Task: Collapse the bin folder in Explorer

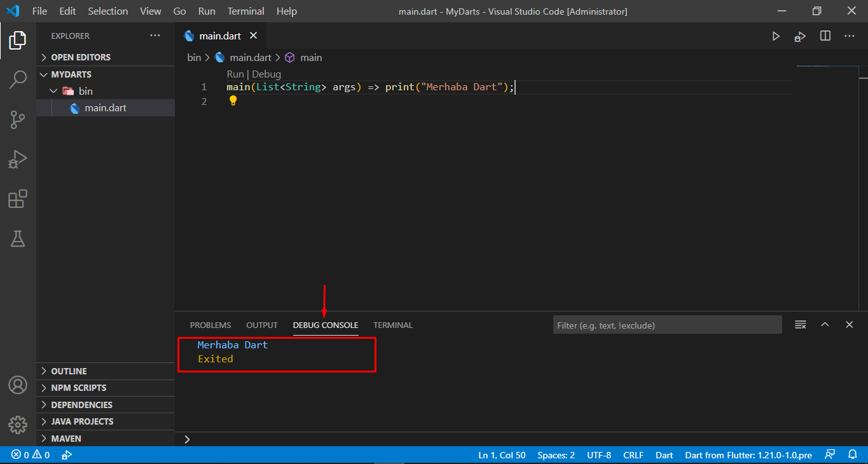Action: [85, 91]
